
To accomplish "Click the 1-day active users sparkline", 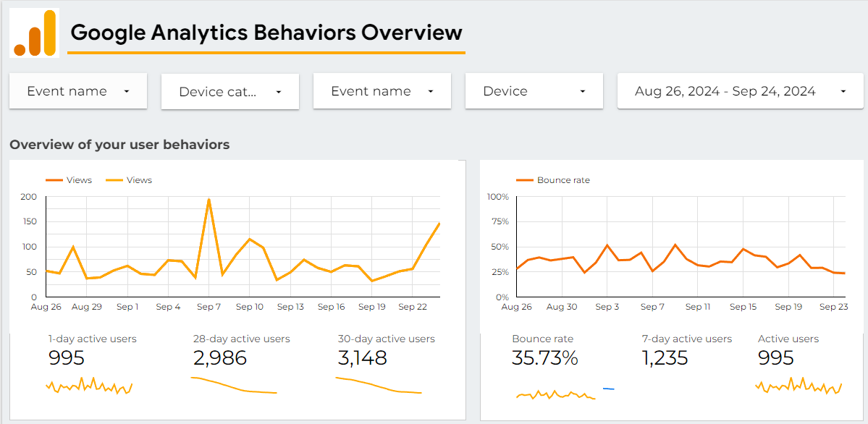I will (x=89, y=386).
